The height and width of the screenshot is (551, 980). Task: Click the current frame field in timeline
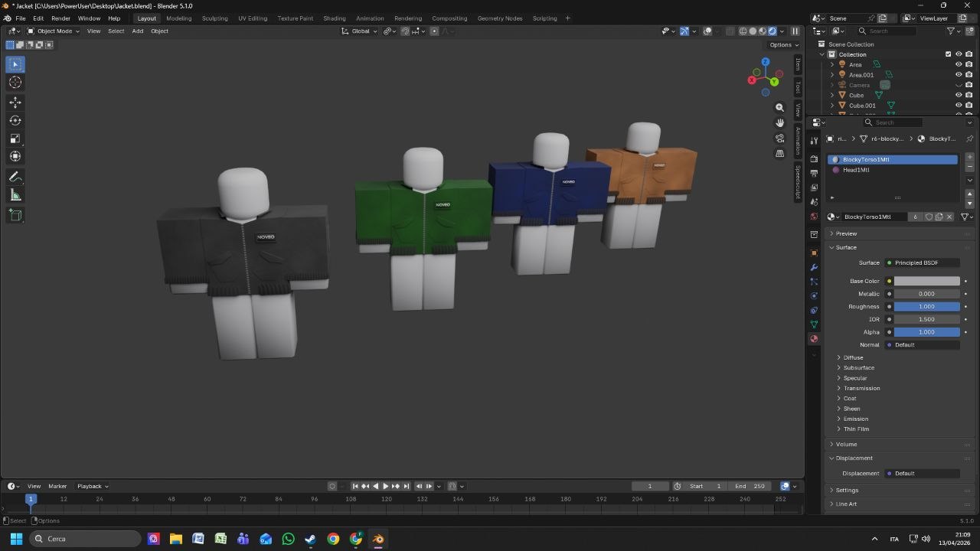click(x=650, y=486)
